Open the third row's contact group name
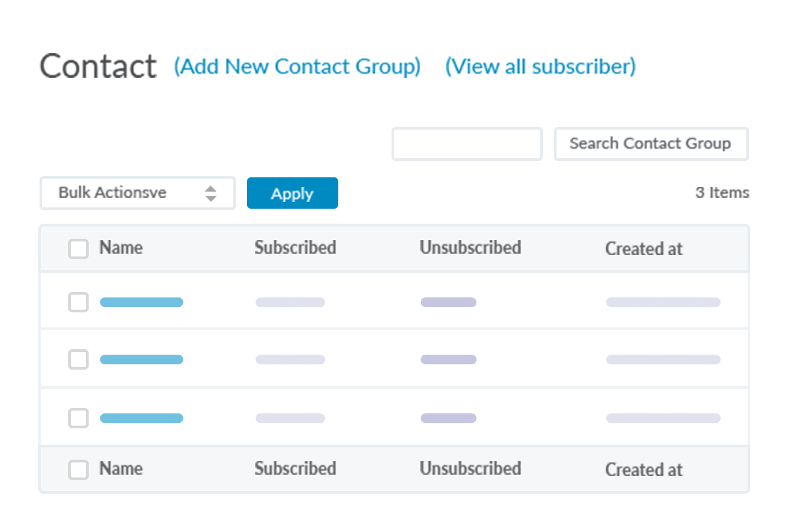Screen dimensions: 798x532 point(141,418)
